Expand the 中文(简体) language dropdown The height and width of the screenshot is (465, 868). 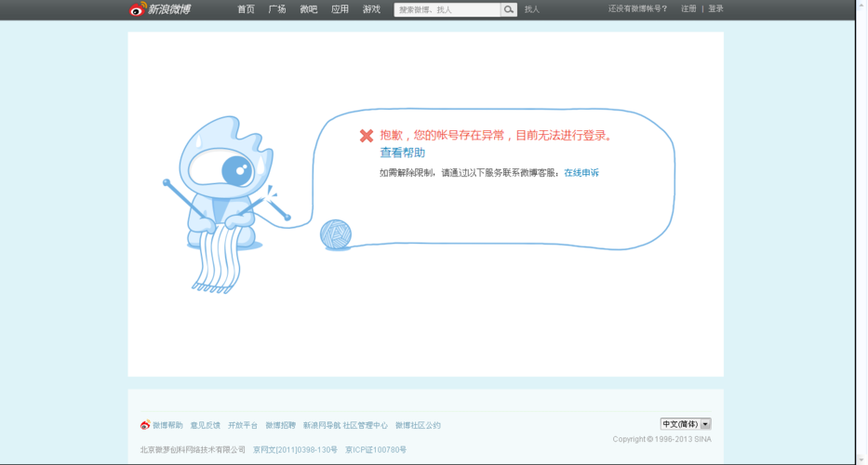[686, 424]
